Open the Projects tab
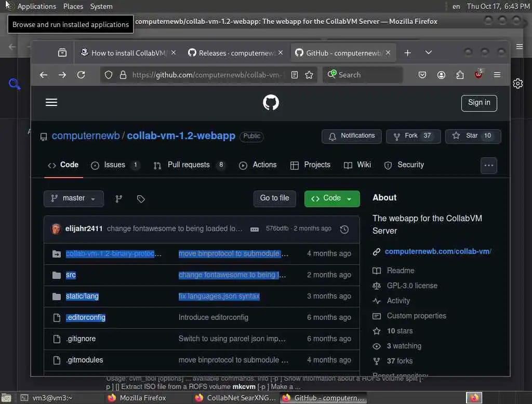The width and height of the screenshot is (532, 404). pos(310,165)
